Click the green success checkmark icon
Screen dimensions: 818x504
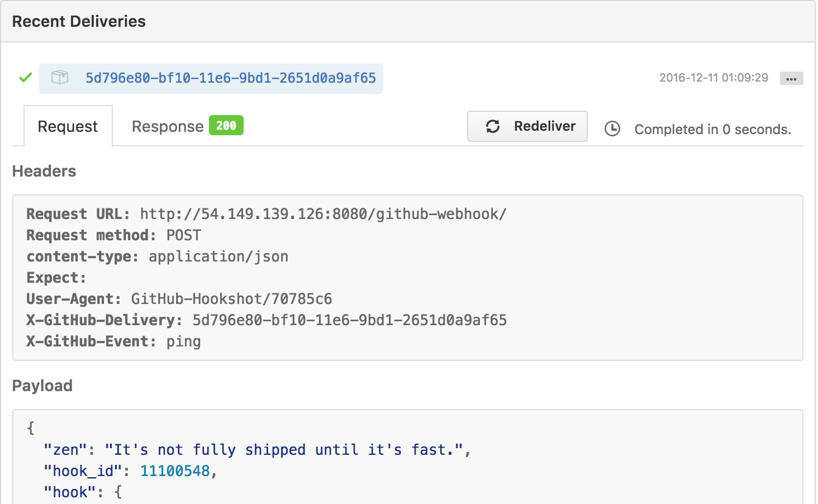click(25, 78)
